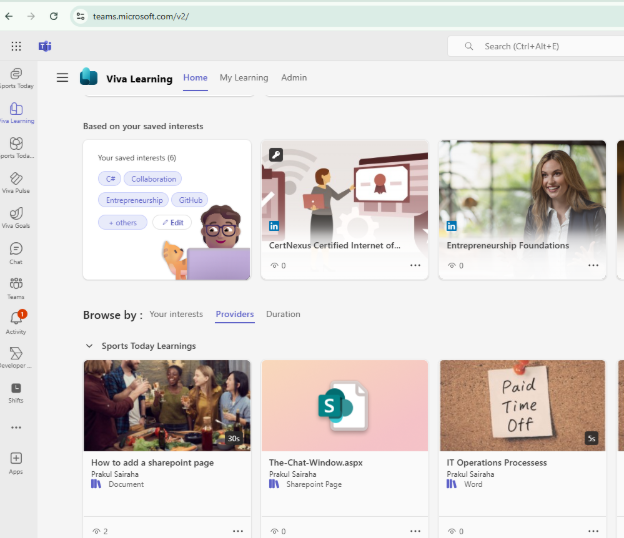Open IT Operations Processess title

click(x=497, y=463)
